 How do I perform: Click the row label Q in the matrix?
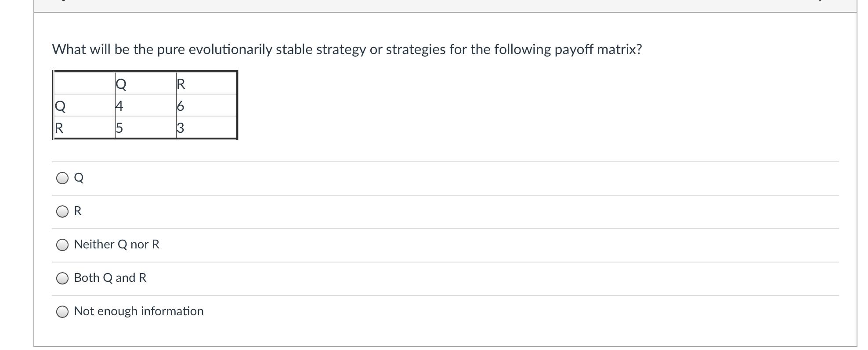(x=59, y=106)
